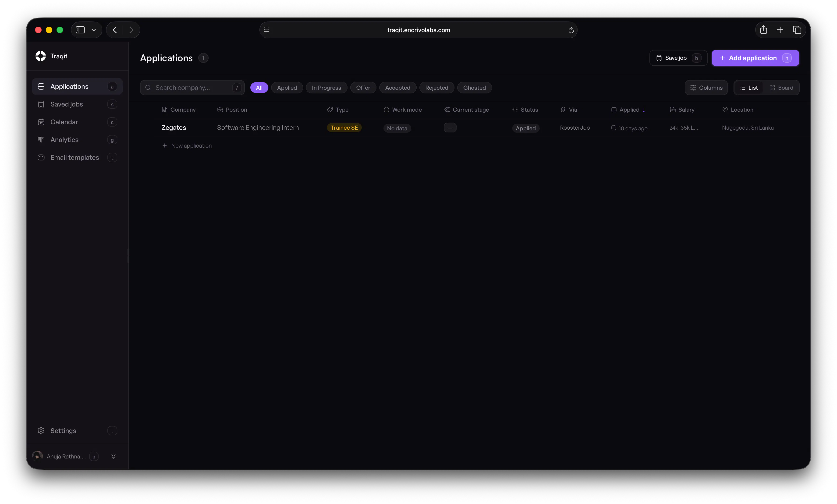Sort by the Work mode column header
Image resolution: width=837 pixels, height=504 pixels.
(x=403, y=110)
